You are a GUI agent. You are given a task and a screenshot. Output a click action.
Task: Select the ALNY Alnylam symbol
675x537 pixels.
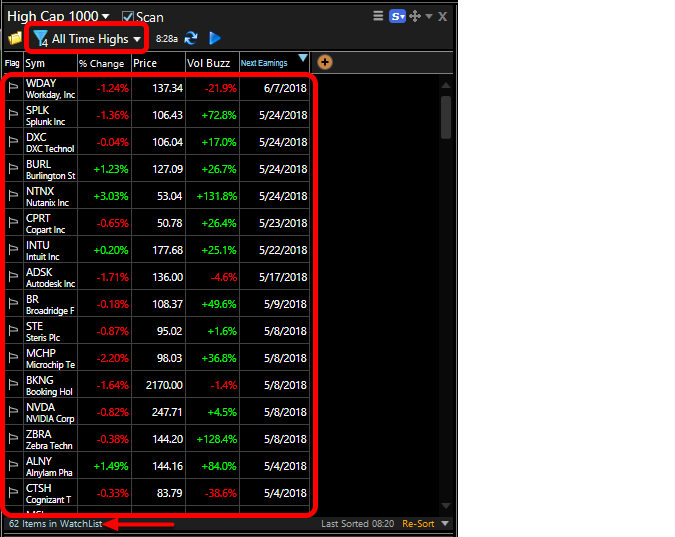click(x=50, y=466)
